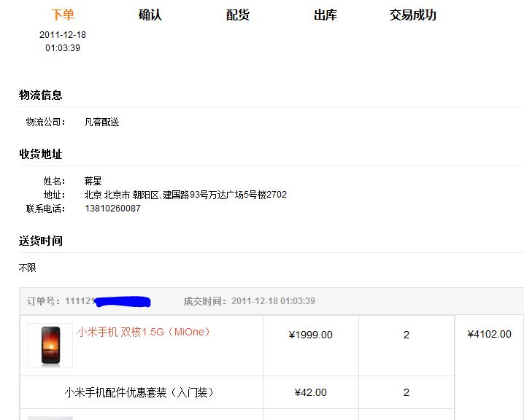The height and width of the screenshot is (420, 524).
Task: Select the 小米手机配件优惠套装（入门装）item name
Action: pyautogui.click(x=139, y=392)
